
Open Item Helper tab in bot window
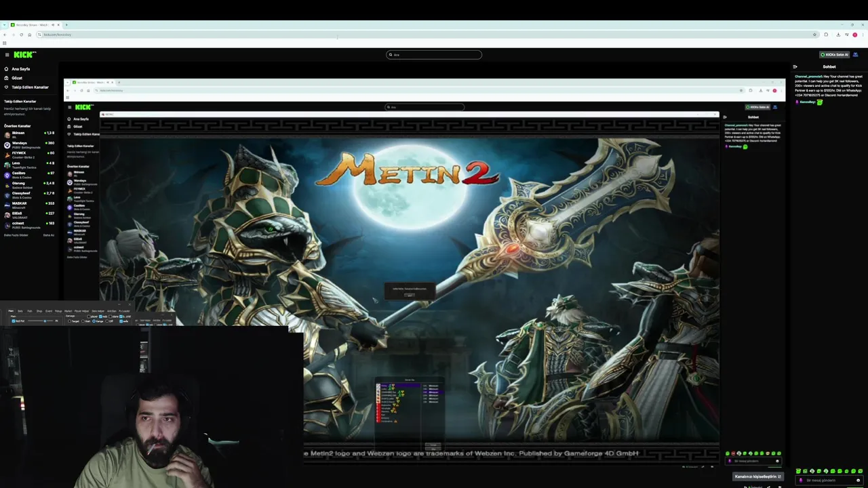(x=98, y=311)
